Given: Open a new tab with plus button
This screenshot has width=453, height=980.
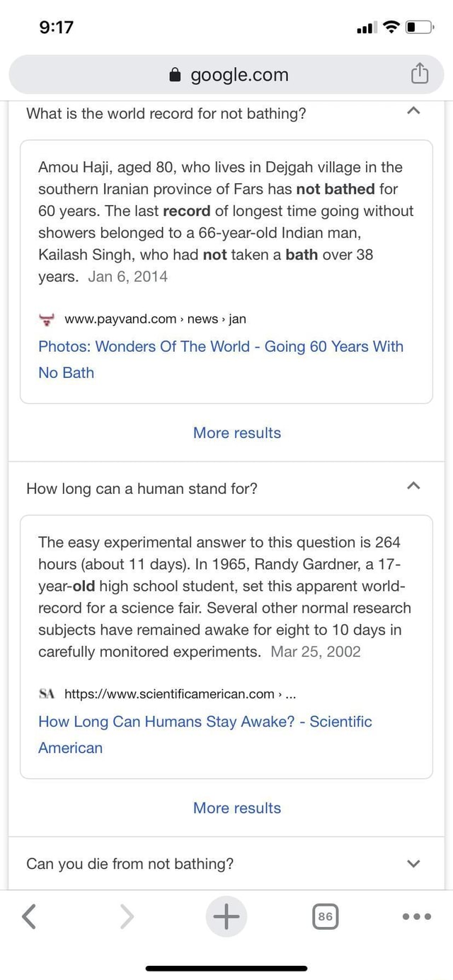Looking at the screenshot, I should click(226, 916).
